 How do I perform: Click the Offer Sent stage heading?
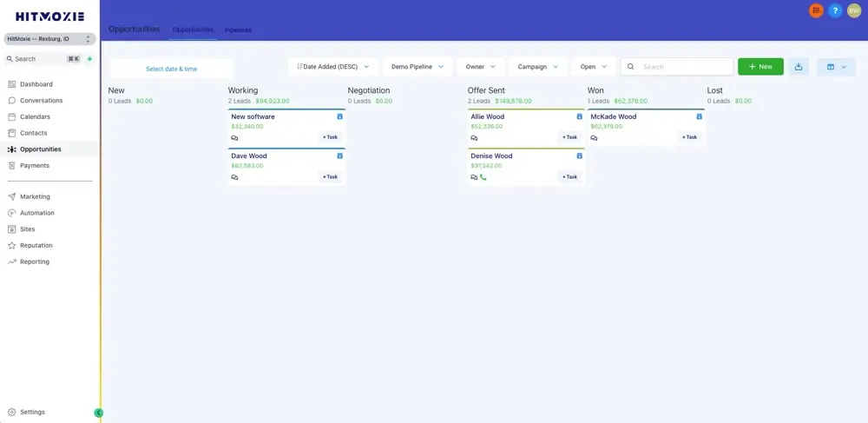[486, 90]
